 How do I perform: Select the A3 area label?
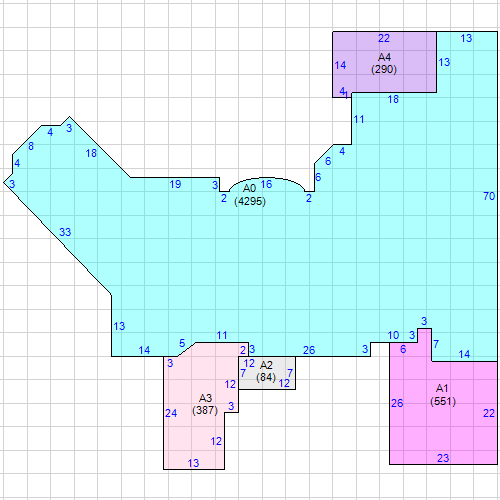click(x=205, y=398)
